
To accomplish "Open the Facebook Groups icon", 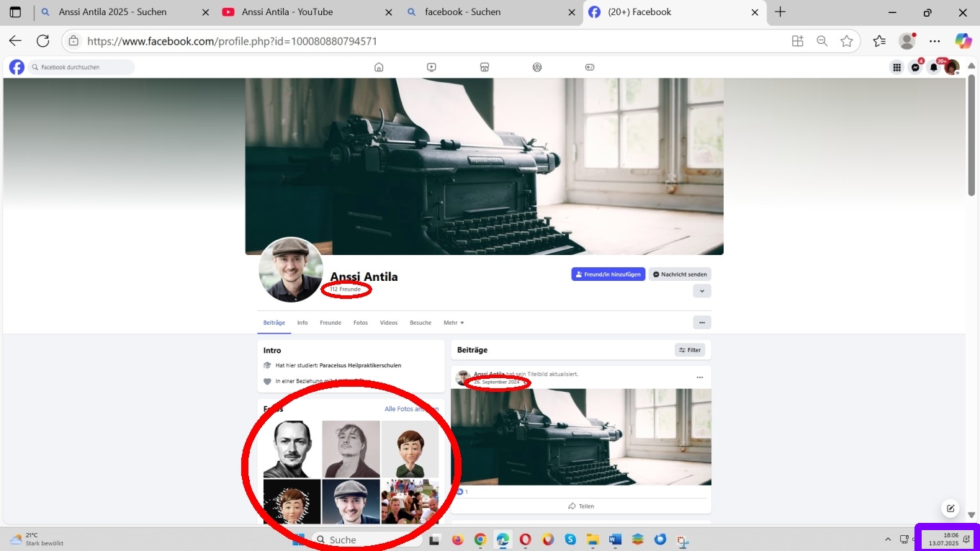I will 537,67.
